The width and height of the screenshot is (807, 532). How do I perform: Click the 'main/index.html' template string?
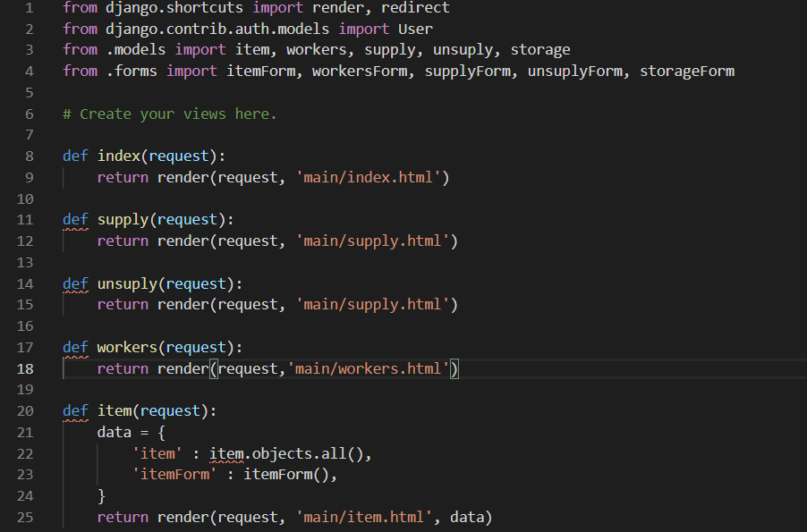[368, 178]
